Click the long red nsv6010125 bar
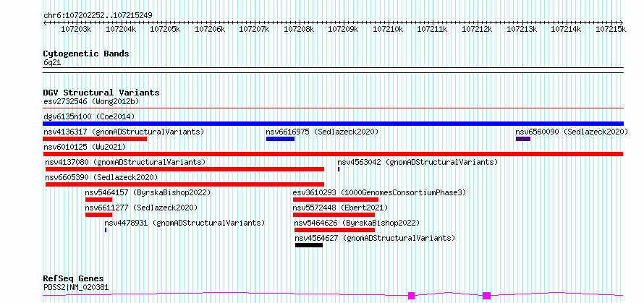The width and height of the screenshot is (644, 303). pyautogui.click(x=333, y=154)
